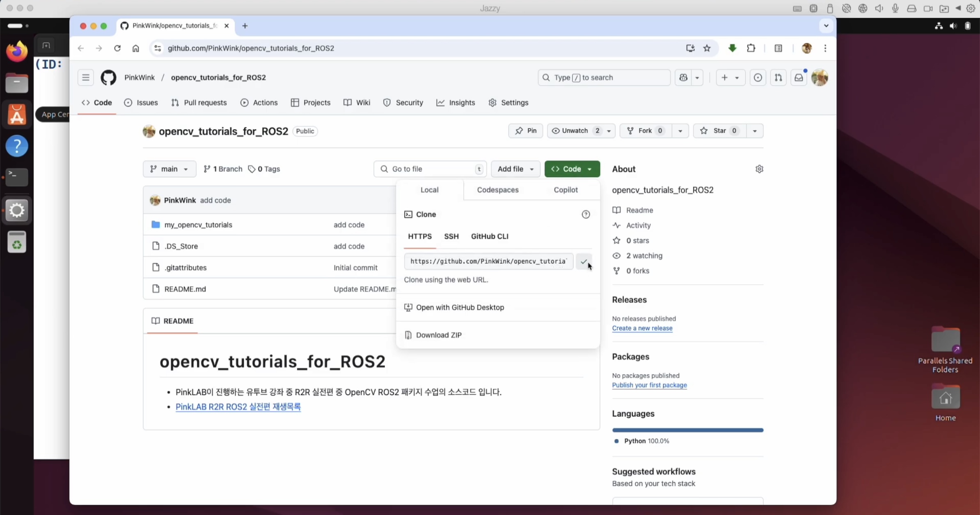The image size is (980, 515).
Task: Click the GitHub Octocat home logo
Action: pos(108,78)
